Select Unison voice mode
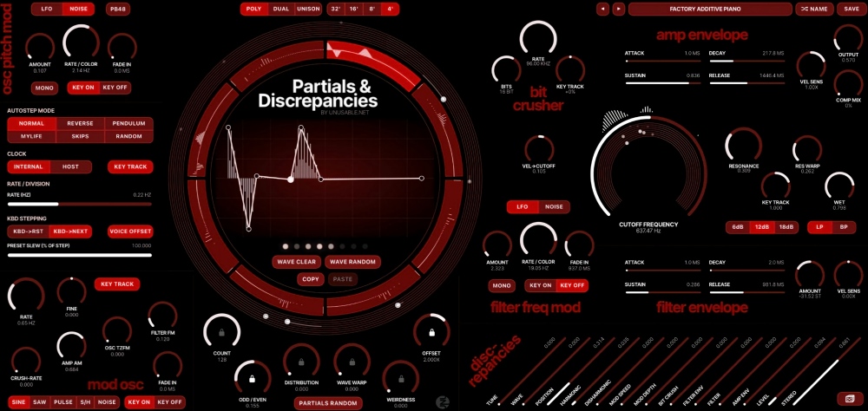Image resolution: width=868 pixels, height=411 pixels. tap(308, 9)
